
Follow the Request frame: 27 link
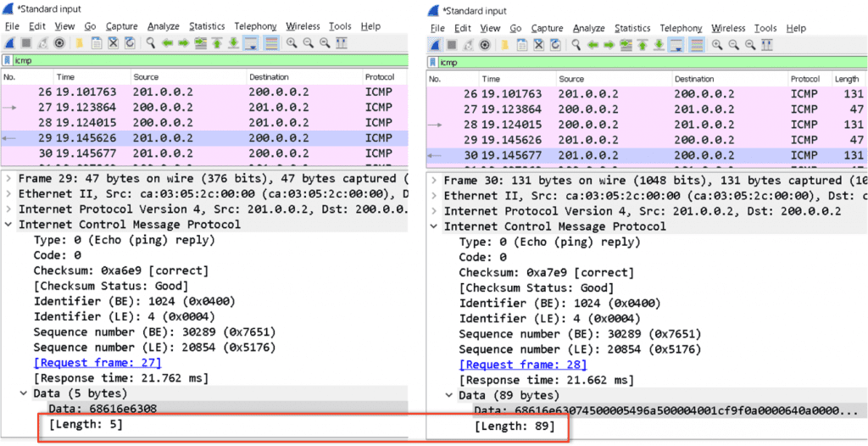(x=97, y=363)
